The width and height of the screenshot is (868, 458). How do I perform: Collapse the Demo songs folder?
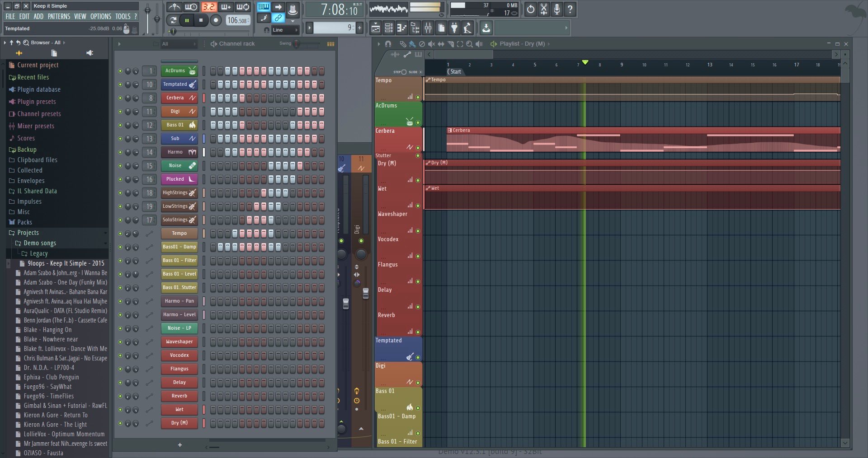coord(40,243)
